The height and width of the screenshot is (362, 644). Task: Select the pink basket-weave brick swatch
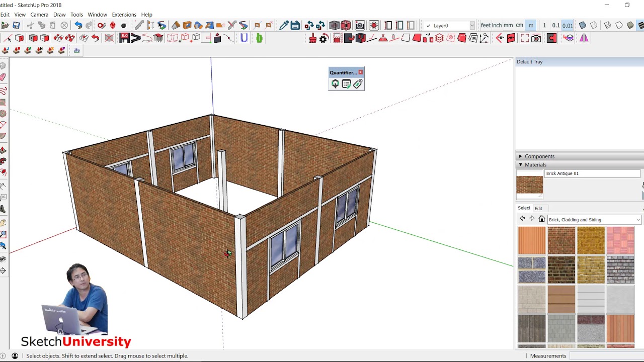[x=620, y=240]
